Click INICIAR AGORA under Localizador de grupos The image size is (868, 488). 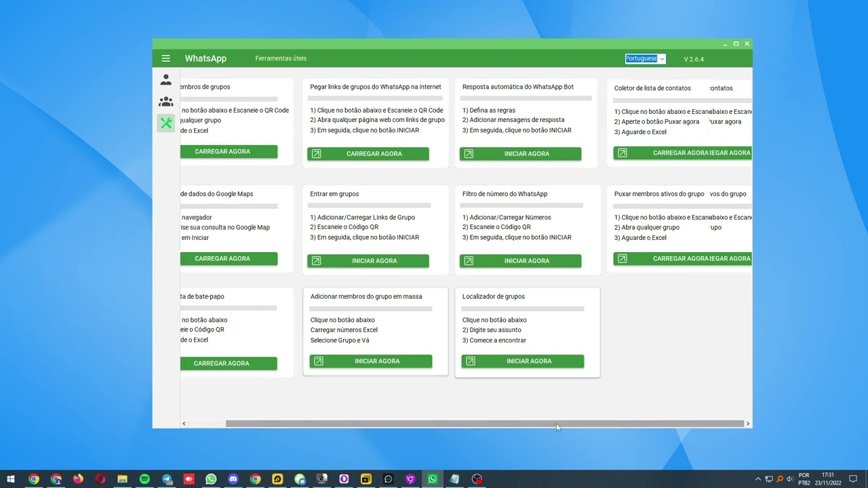coord(523,361)
